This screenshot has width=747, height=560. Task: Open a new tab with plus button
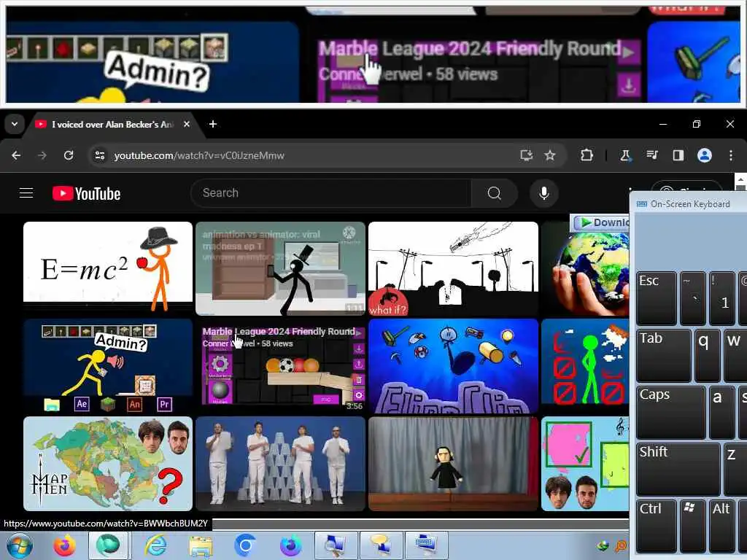213,124
